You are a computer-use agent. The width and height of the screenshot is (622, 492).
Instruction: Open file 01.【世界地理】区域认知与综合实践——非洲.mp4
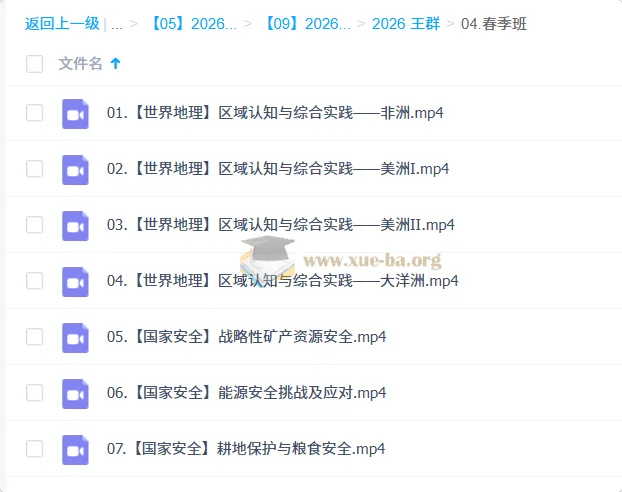coord(275,113)
